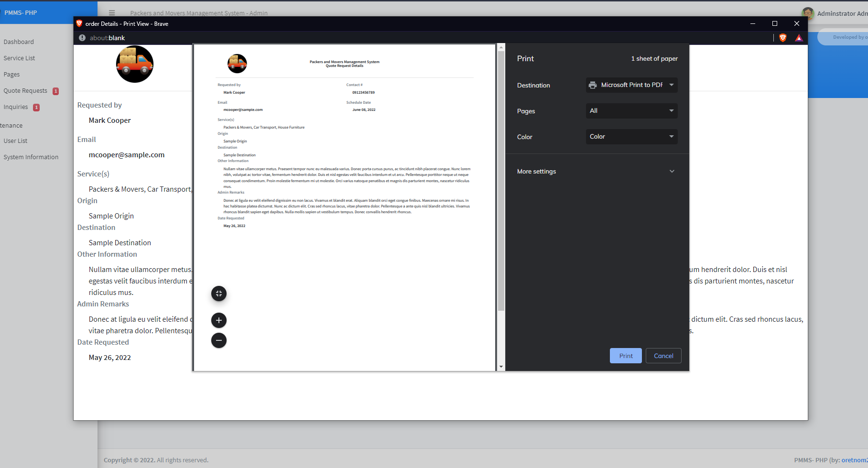This screenshot has width=868, height=468.
Task: Open the Color mode dropdown
Action: (x=632, y=137)
